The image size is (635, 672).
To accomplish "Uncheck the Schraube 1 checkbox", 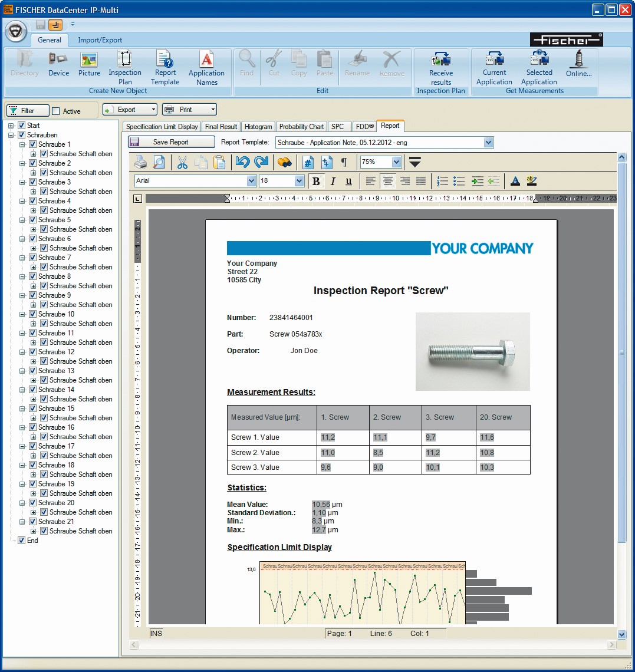I will [33, 144].
